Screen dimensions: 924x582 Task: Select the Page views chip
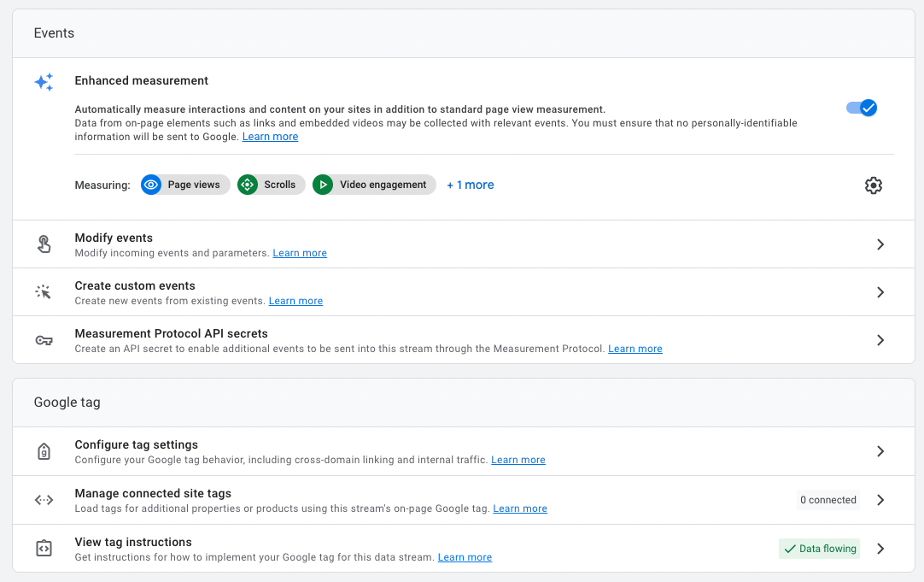pos(185,185)
